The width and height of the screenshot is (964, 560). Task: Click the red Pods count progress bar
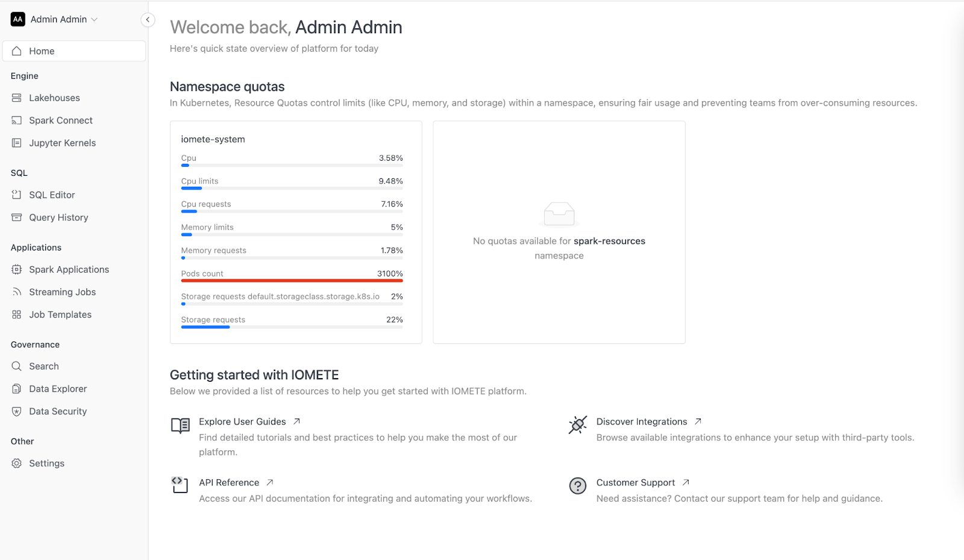tap(292, 281)
